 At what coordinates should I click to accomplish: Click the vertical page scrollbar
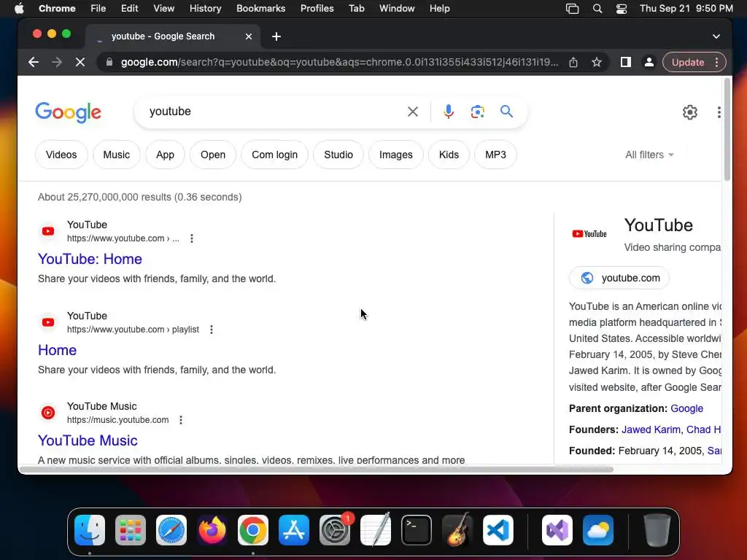click(x=727, y=130)
